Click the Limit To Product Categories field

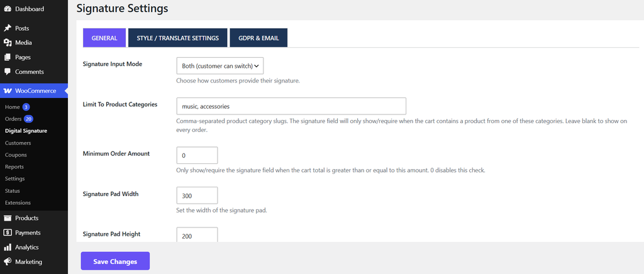[291, 106]
